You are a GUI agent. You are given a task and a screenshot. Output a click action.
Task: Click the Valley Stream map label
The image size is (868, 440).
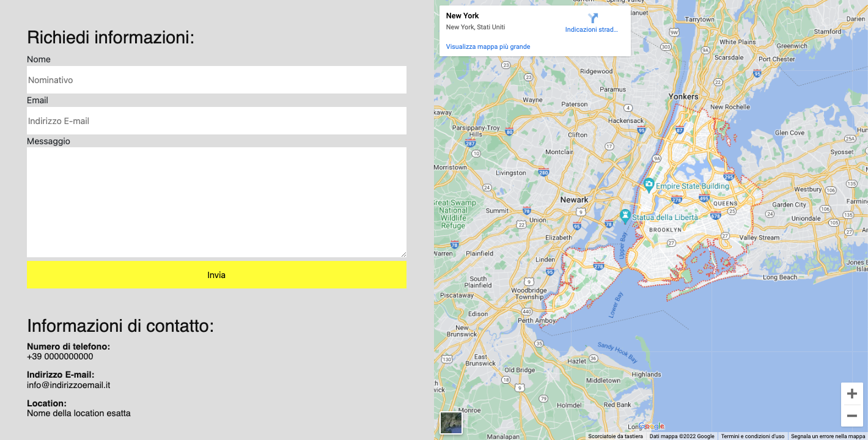760,238
